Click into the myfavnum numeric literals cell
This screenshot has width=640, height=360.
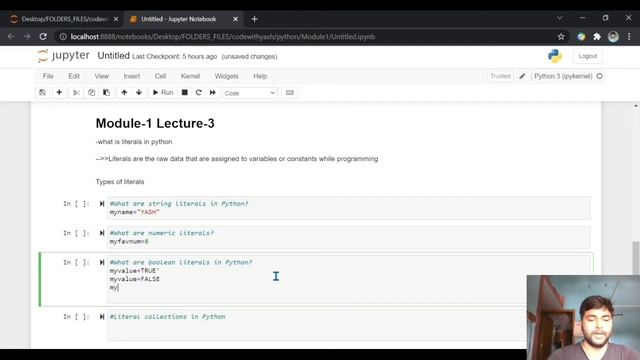[349, 238]
